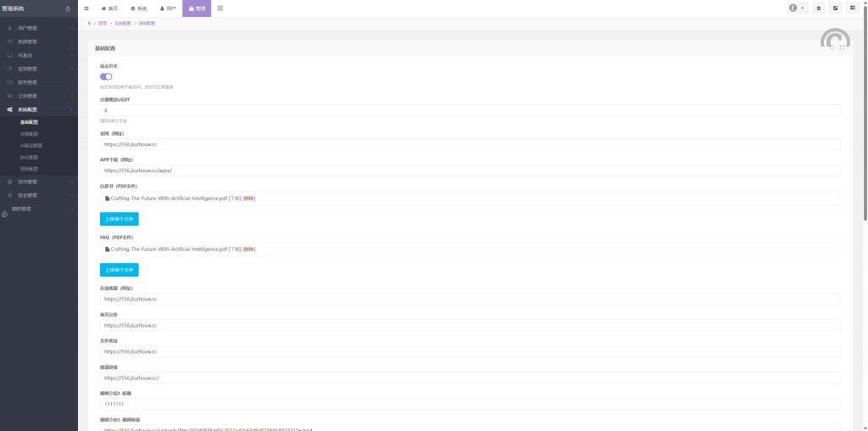The image size is (868, 431).
Task: Click the icon beside 安全管理 in sidebar
Action: click(10, 195)
